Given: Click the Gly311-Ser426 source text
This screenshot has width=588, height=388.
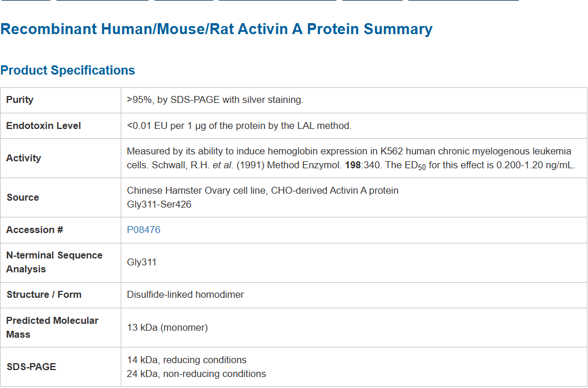Looking at the screenshot, I should 159,204.
